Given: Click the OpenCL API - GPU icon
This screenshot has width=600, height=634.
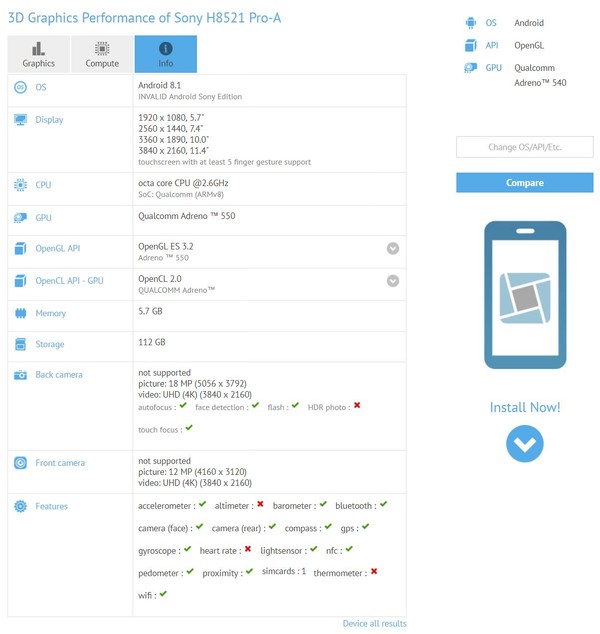Looking at the screenshot, I should (20, 281).
